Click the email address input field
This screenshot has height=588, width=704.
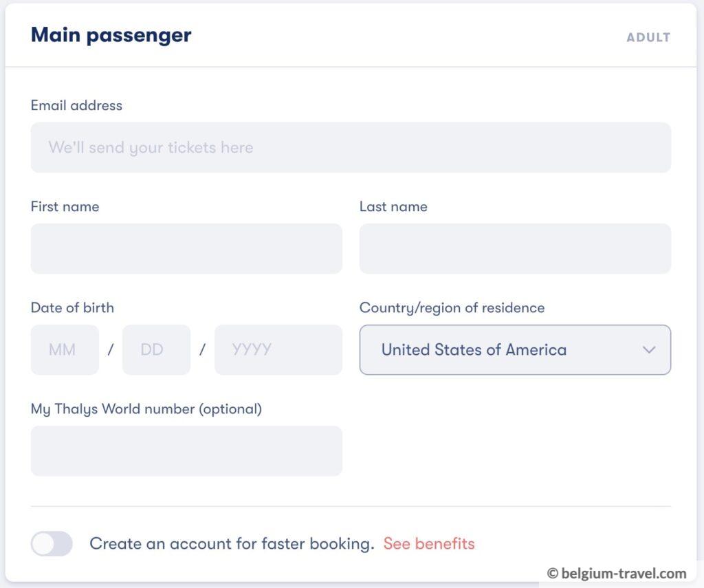pos(351,147)
